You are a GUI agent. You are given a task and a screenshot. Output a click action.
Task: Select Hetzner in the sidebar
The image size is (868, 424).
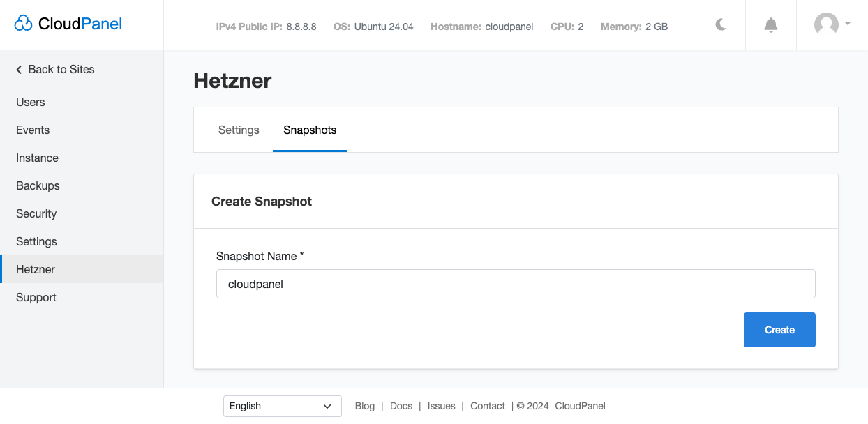[36, 269]
